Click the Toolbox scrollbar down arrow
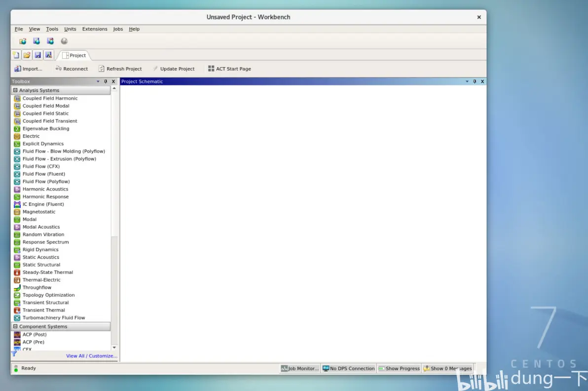The width and height of the screenshot is (588, 391). coord(114,348)
